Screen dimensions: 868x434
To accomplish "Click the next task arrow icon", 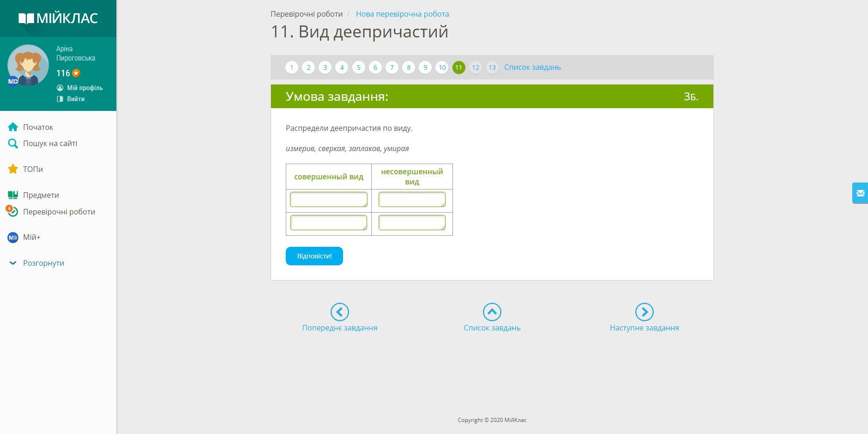I will [x=645, y=312].
